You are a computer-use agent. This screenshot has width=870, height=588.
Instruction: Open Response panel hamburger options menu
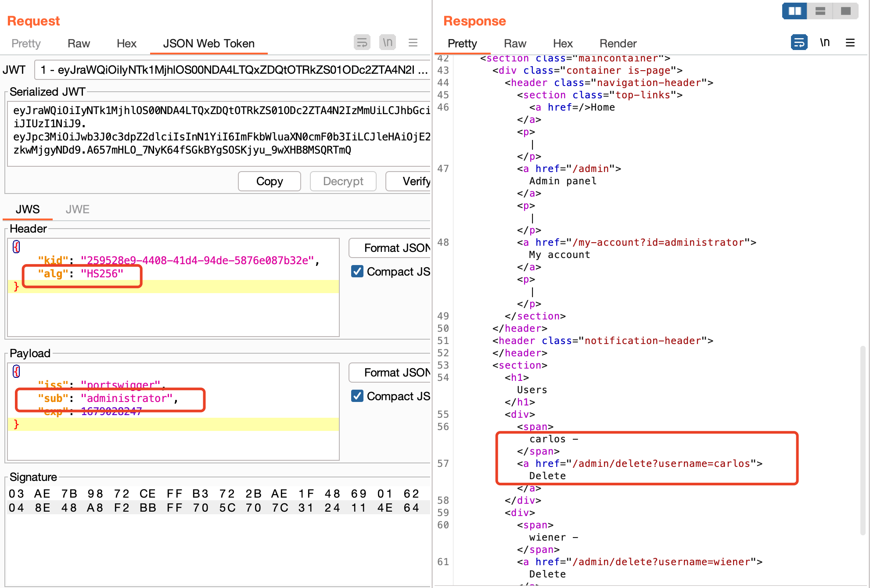click(x=850, y=43)
